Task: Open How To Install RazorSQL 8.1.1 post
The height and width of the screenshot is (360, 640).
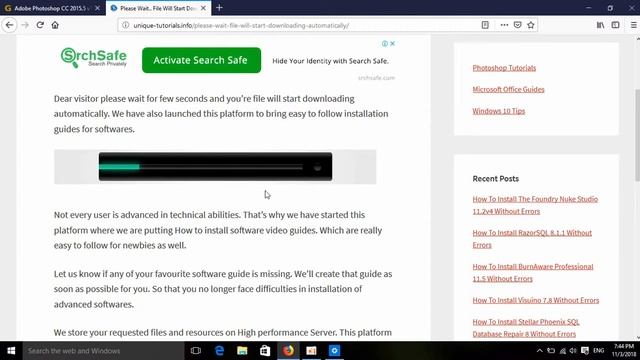Action: point(532,239)
